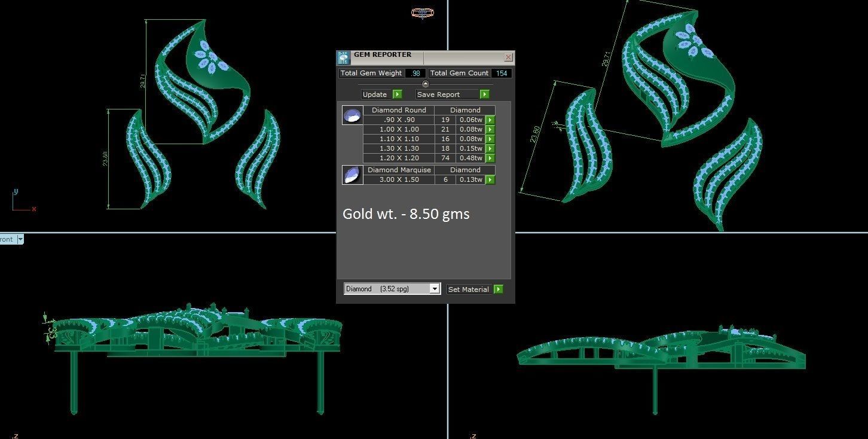Click green arrow for 1.30 X 1.30 row

pos(490,148)
